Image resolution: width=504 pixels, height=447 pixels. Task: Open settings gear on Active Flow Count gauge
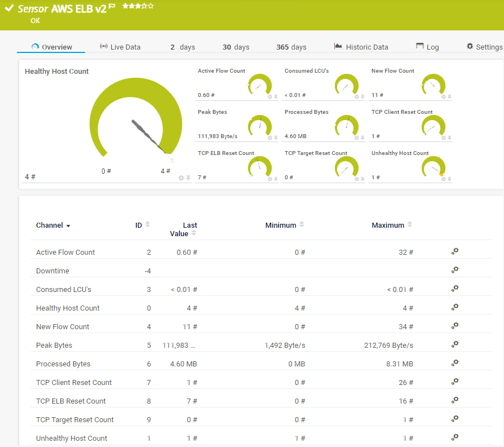click(269, 97)
